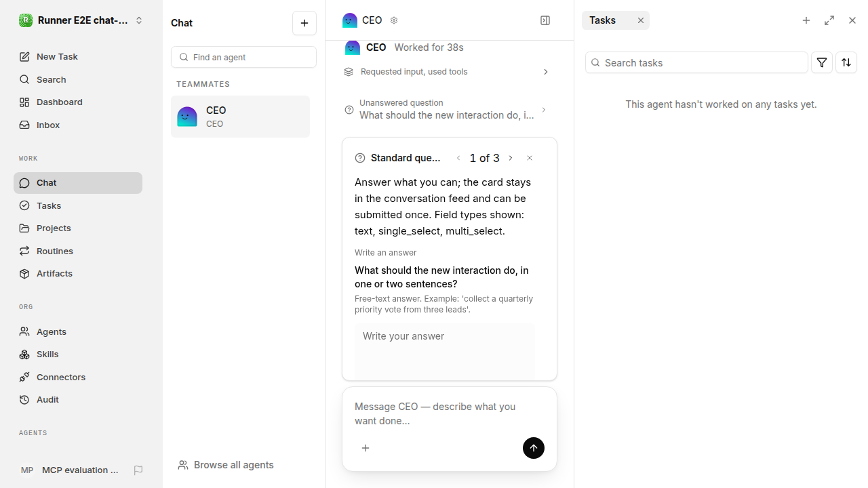Click the Tasks checkmark icon in sidebar
The height and width of the screenshot is (488, 868).
point(24,205)
